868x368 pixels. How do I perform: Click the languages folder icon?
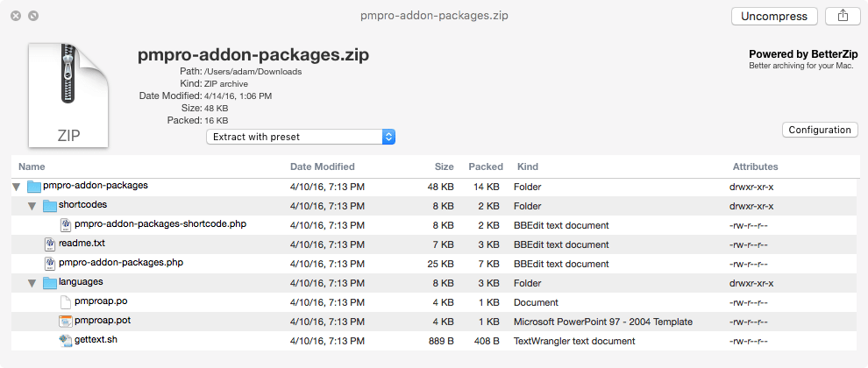(x=51, y=283)
